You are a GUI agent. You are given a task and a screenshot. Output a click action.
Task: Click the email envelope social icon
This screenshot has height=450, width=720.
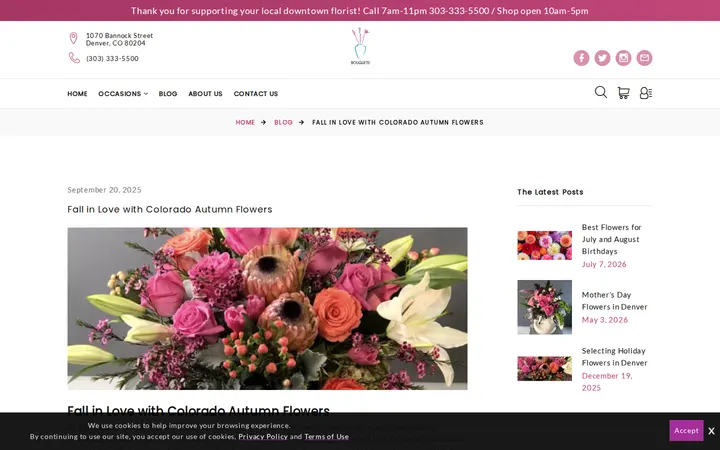(644, 58)
